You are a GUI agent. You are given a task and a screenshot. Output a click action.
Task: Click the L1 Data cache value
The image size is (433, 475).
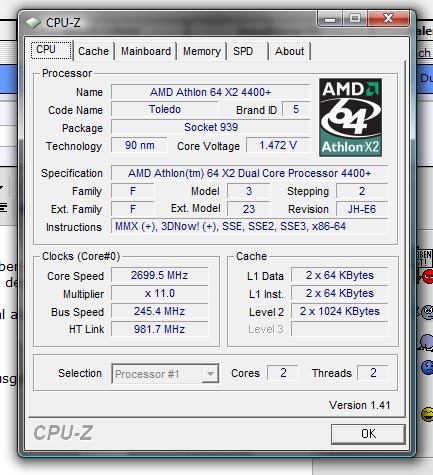coord(339,275)
